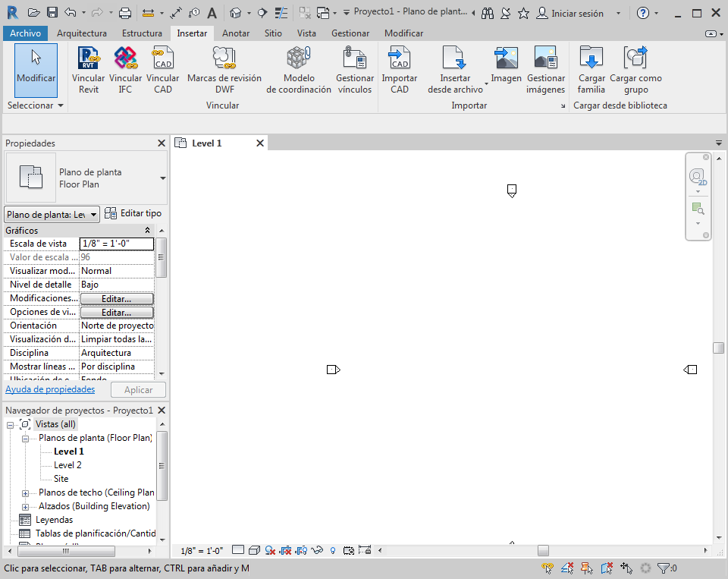The height and width of the screenshot is (579, 728).
Task: Collapse the Vistas (all) tree node
Action: pyautogui.click(x=10, y=425)
